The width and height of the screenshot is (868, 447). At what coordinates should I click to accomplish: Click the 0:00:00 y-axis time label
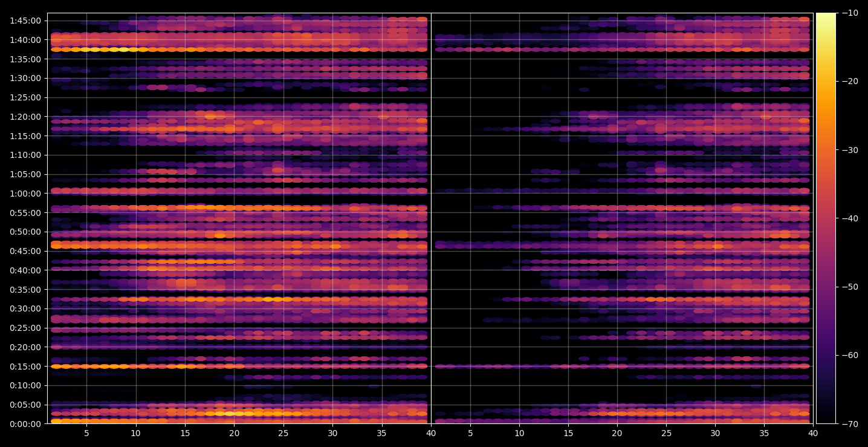point(25,424)
